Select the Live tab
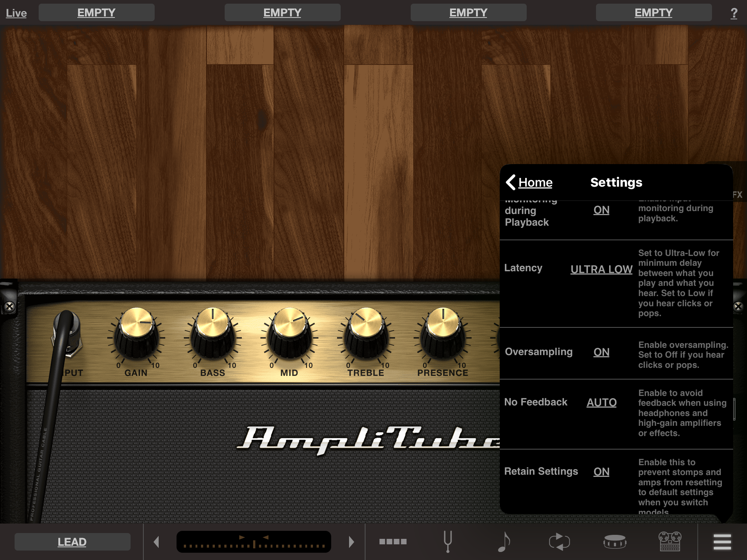 click(x=16, y=12)
